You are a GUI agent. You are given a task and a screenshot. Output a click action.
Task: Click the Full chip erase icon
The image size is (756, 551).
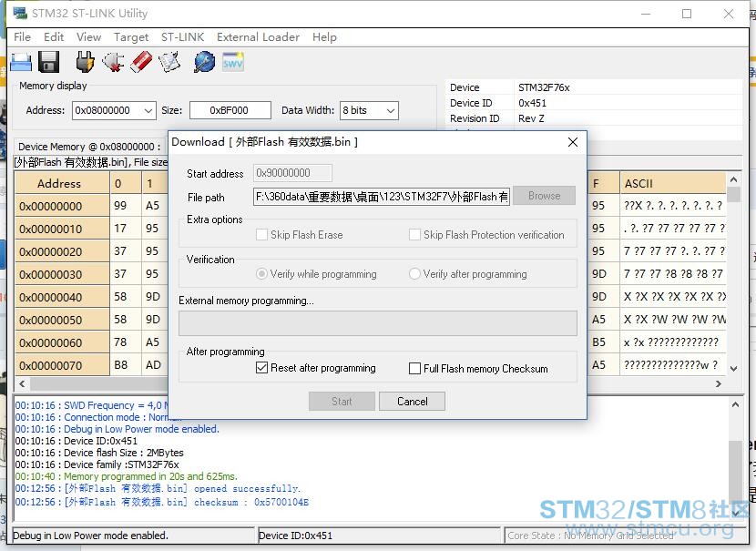click(x=141, y=62)
